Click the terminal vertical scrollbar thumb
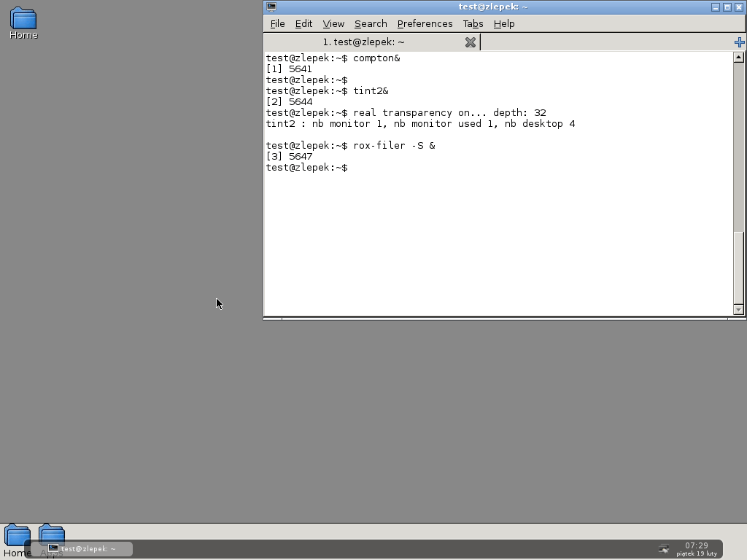 [738, 268]
